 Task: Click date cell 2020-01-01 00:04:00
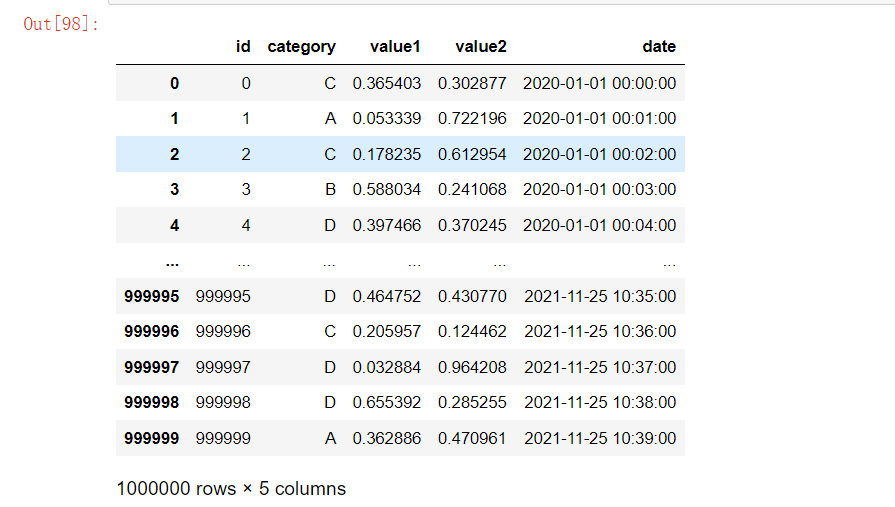click(599, 225)
